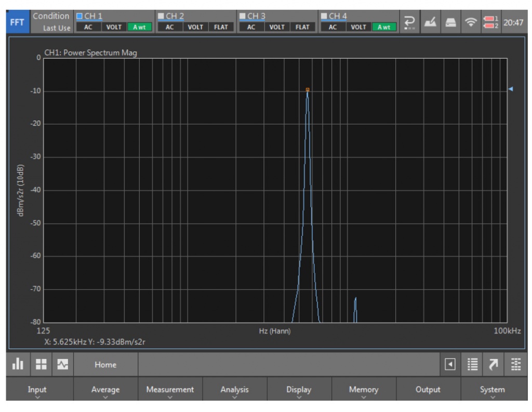Click the battery status icon
The image size is (532, 412).
(490, 22)
